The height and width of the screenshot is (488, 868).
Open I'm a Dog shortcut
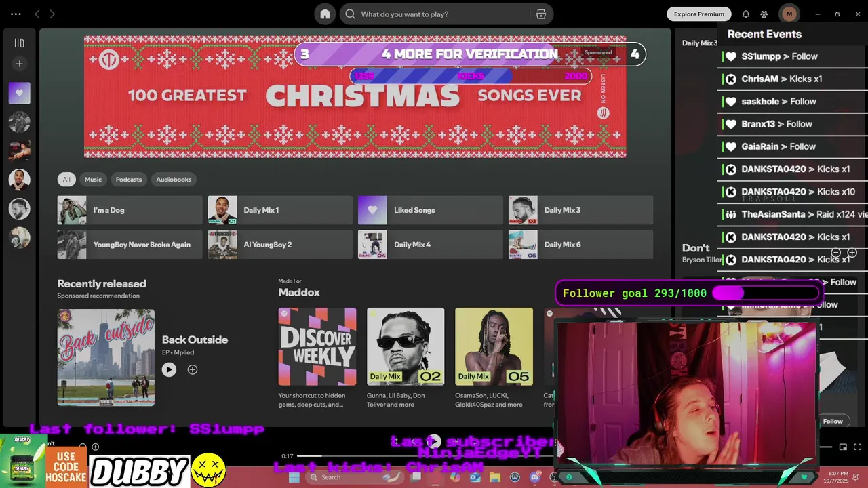(130, 210)
